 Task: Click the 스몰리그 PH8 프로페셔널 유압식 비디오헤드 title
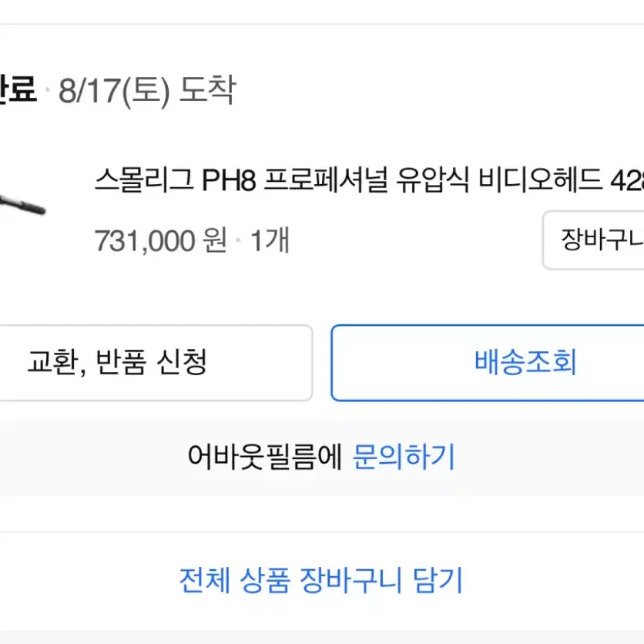(369, 180)
